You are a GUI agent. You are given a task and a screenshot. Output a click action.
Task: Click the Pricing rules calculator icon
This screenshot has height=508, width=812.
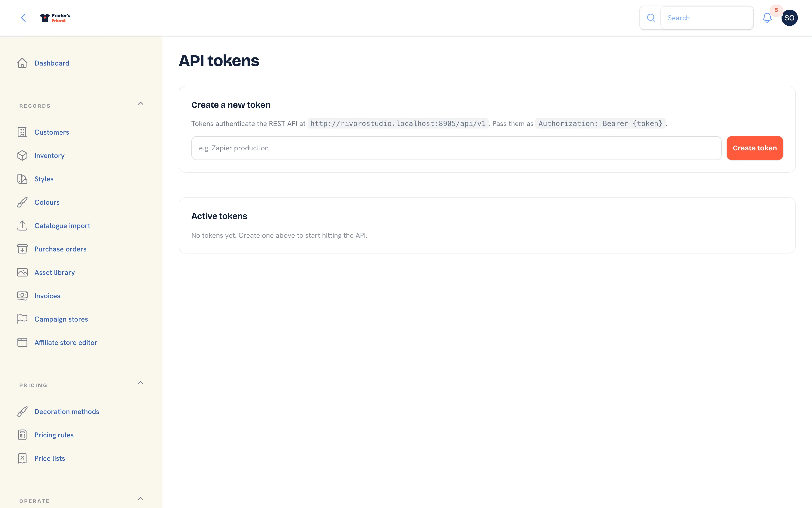[x=22, y=435]
